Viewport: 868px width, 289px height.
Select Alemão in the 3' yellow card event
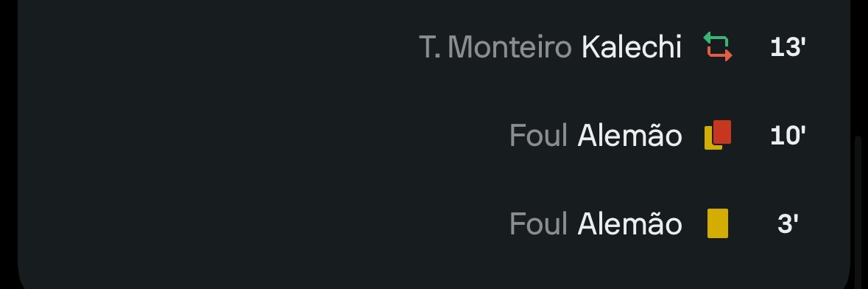coord(629,223)
